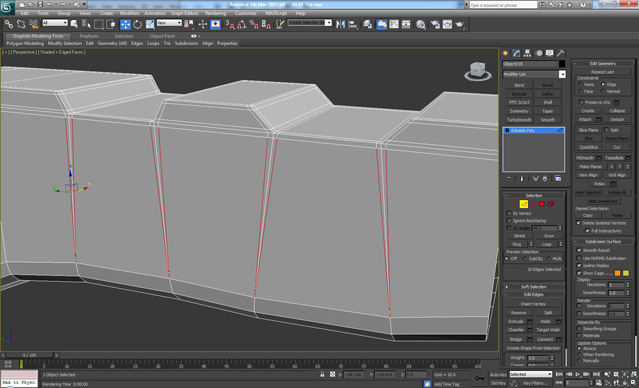Screen dimensions: 639x388
Task: Open the selection filter All dropdown
Action: pyautogui.click(x=55, y=23)
